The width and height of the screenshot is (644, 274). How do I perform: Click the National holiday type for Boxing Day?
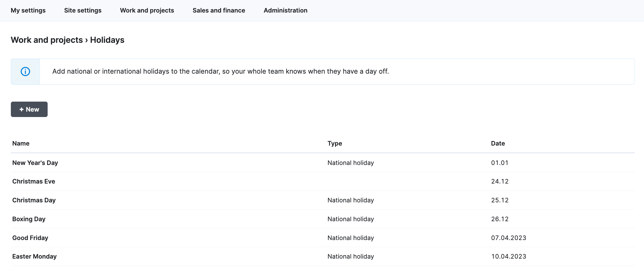[x=351, y=219]
